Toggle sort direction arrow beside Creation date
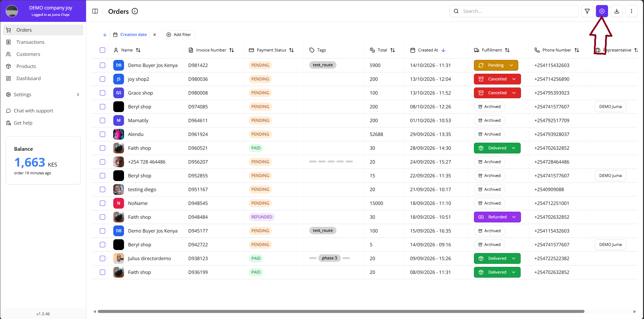The image size is (644, 319). [x=105, y=35]
